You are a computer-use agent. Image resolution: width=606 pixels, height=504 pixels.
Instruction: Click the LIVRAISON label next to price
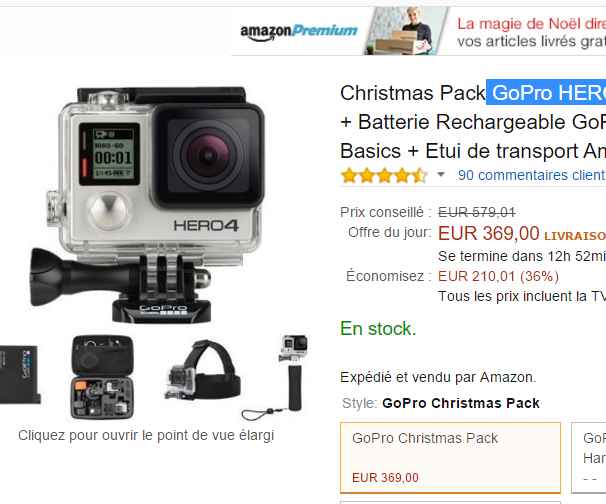575,236
